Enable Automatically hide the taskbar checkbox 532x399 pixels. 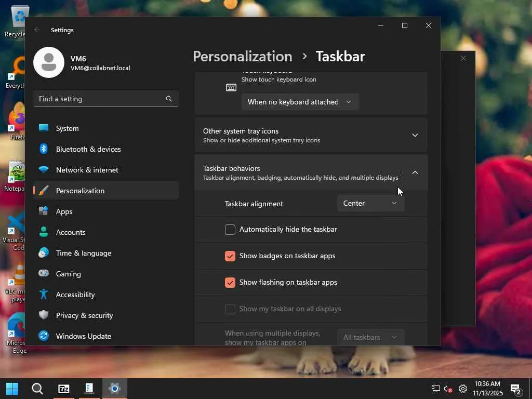point(230,230)
